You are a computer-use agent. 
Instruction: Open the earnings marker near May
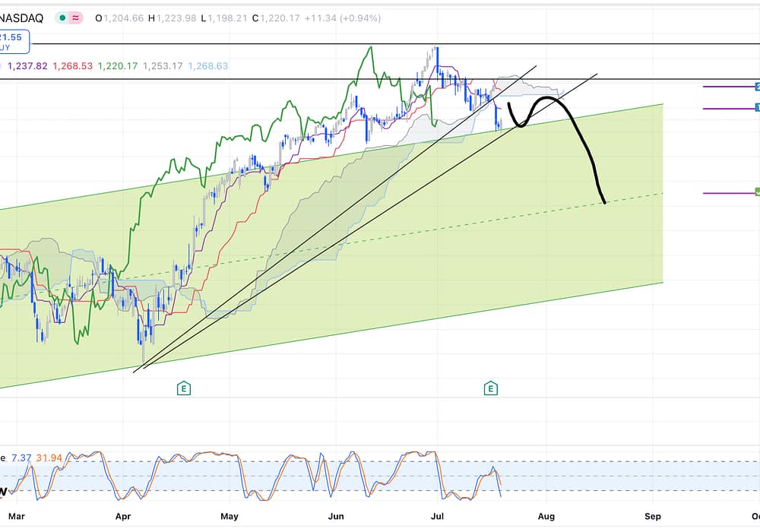point(183,388)
